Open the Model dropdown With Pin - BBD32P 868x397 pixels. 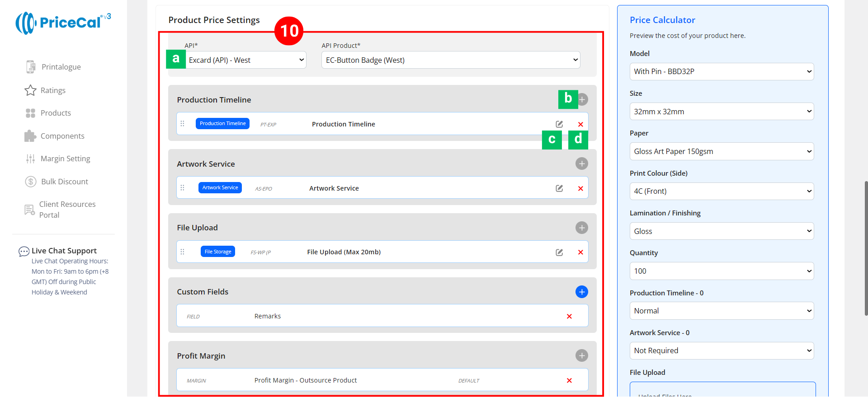click(x=722, y=71)
